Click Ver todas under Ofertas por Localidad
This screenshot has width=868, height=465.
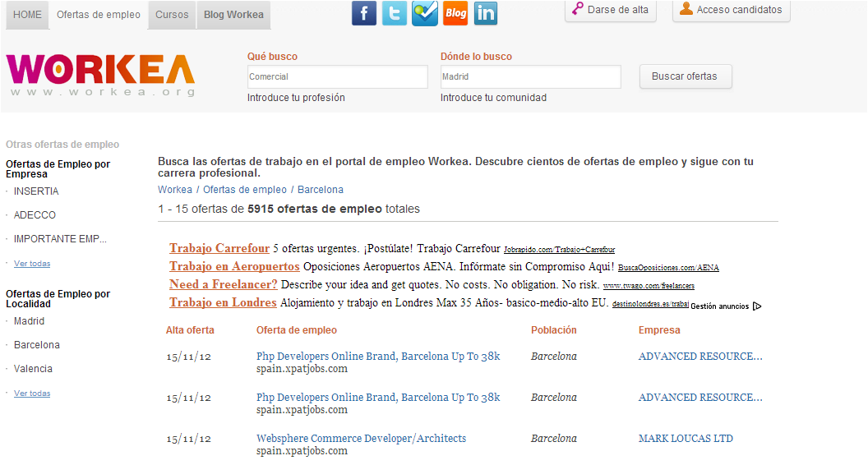(32, 393)
